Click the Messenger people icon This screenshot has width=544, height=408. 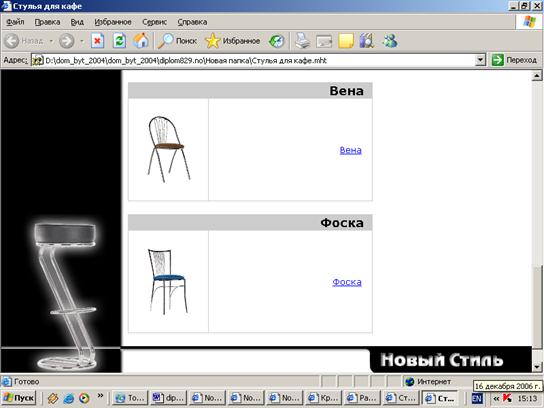(x=390, y=41)
